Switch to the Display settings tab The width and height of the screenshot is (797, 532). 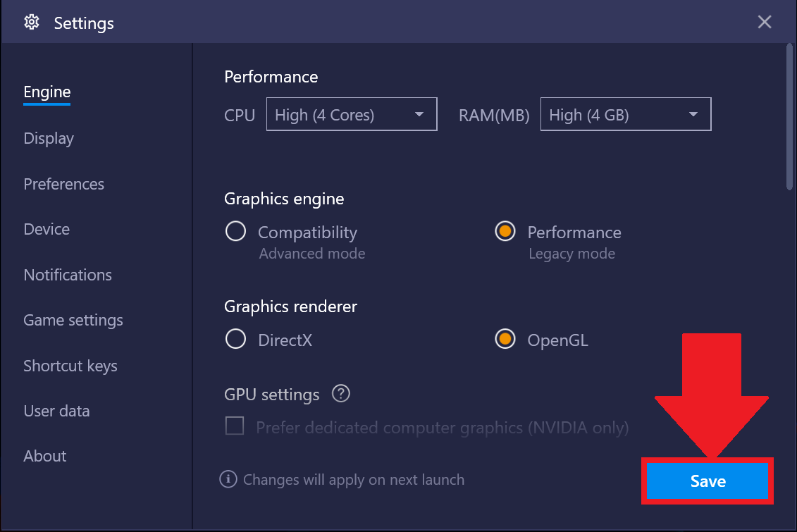[x=49, y=138]
